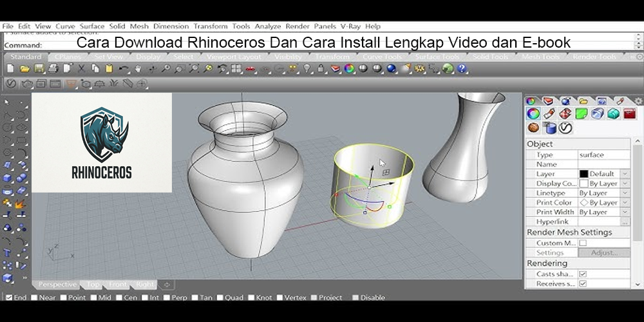
Task: Open the Linetype dropdown
Action: click(625, 193)
